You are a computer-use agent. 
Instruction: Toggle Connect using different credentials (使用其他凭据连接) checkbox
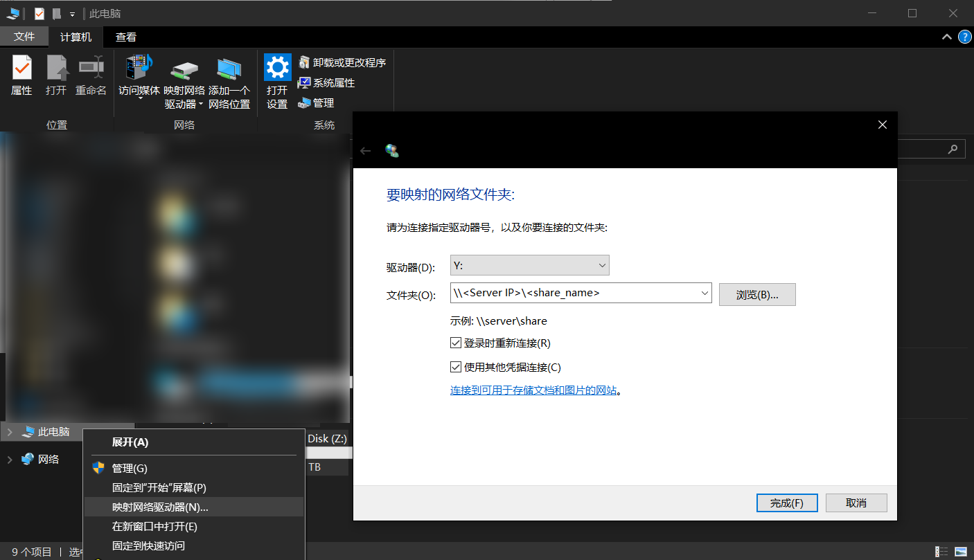click(456, 367)
